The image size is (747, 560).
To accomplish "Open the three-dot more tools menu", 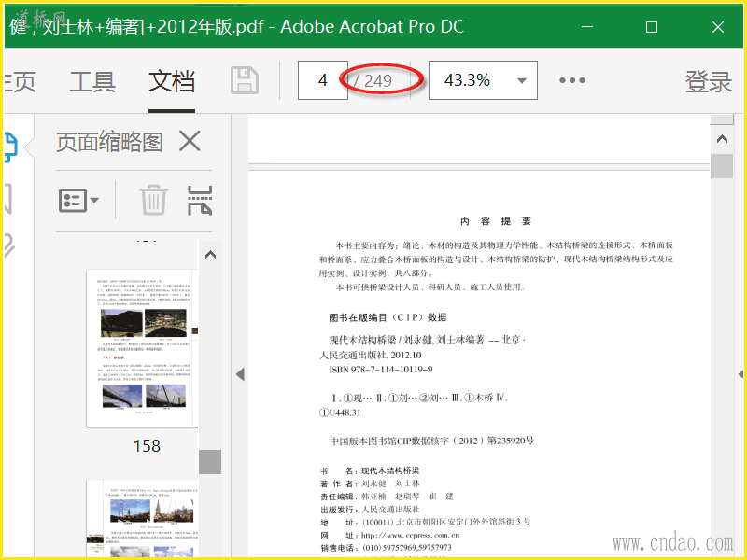I will (x=572, y=80).
